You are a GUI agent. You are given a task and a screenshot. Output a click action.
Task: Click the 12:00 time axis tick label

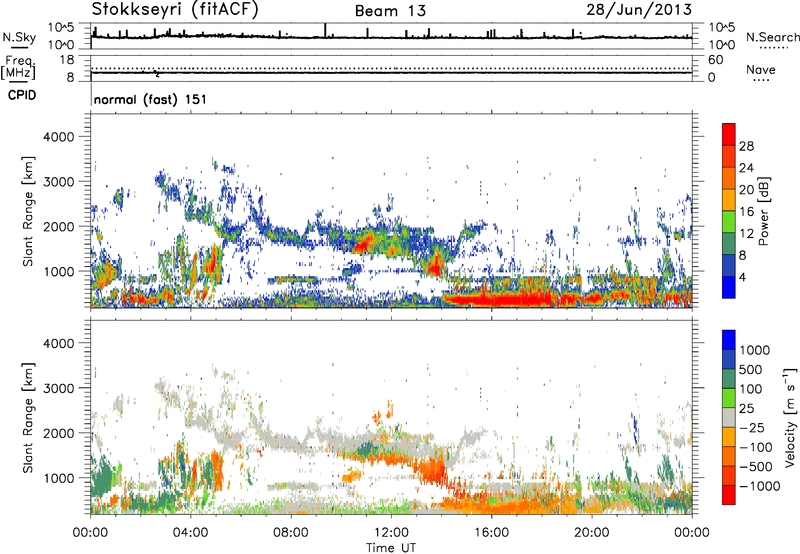(391, 533)
